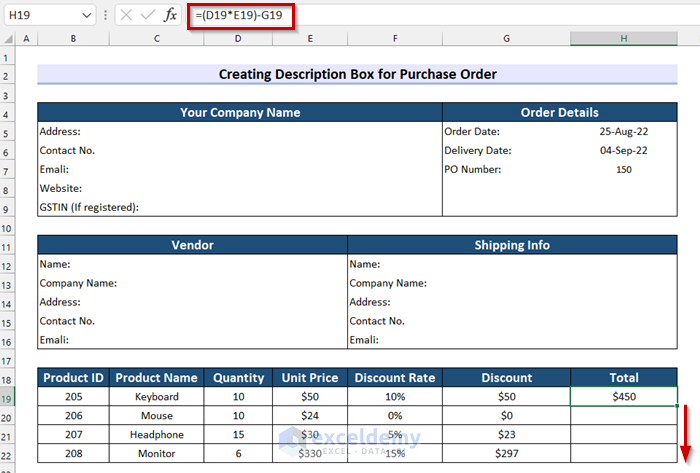Click the 'Order Details' header cell

pyautogui.click(x=560, y=112)
